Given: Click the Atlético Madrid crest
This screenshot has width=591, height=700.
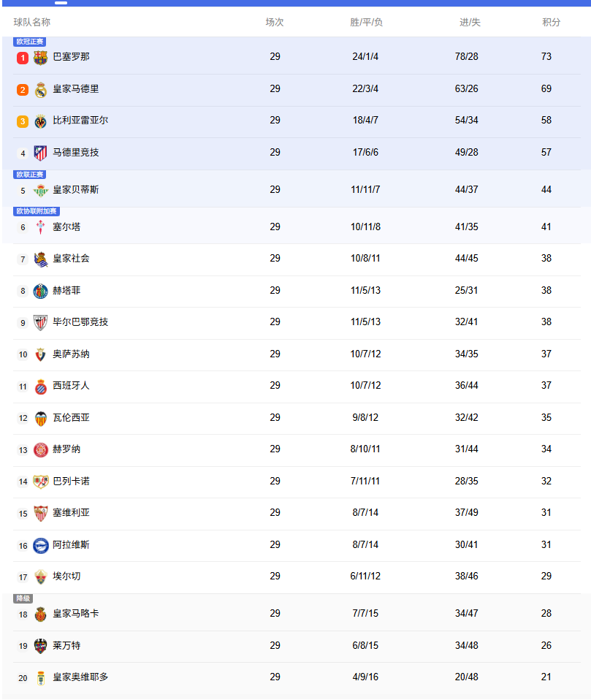Looking at the screenshot, I should point(40,153).
